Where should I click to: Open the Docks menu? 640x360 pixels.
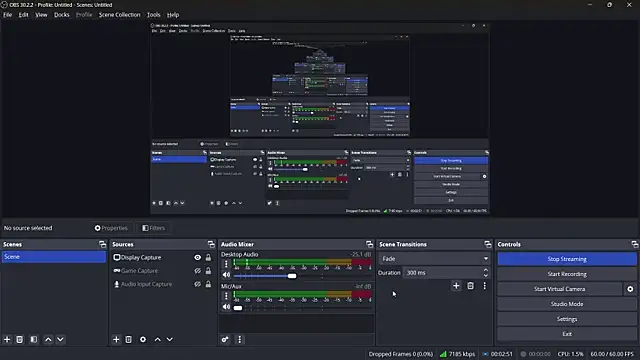coord(62,15)
